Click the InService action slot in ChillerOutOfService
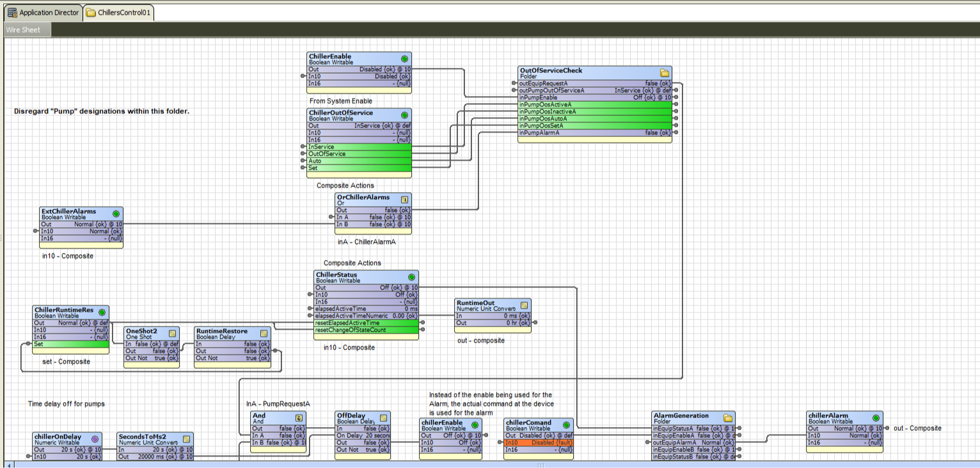The image size is (980, 468). (x=360, y=147)
